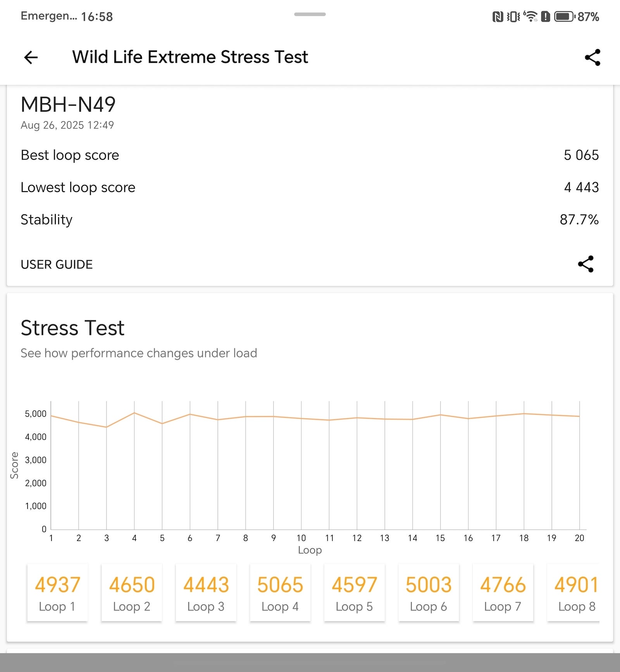
Task: Select the Loop 5 score card
Action: pyautogui.click(x=354, y=592)
